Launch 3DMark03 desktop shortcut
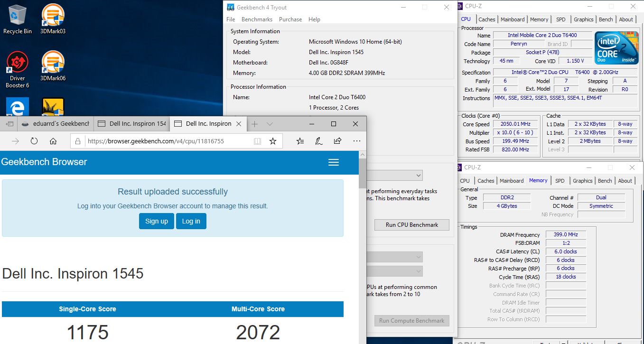644x344 pixels. click(53, 19)
